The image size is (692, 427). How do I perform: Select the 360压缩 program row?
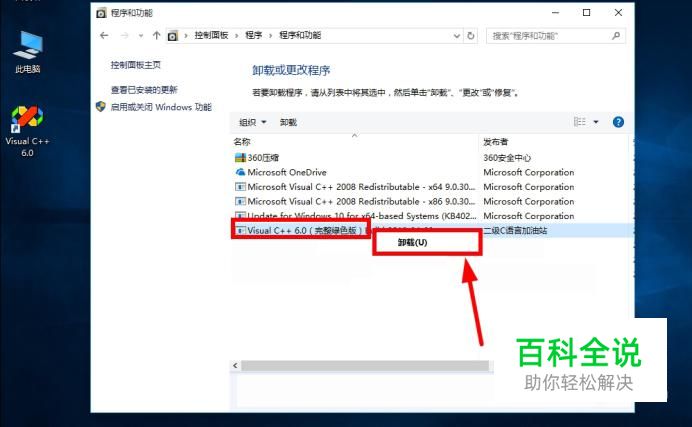tap(430, 157)
